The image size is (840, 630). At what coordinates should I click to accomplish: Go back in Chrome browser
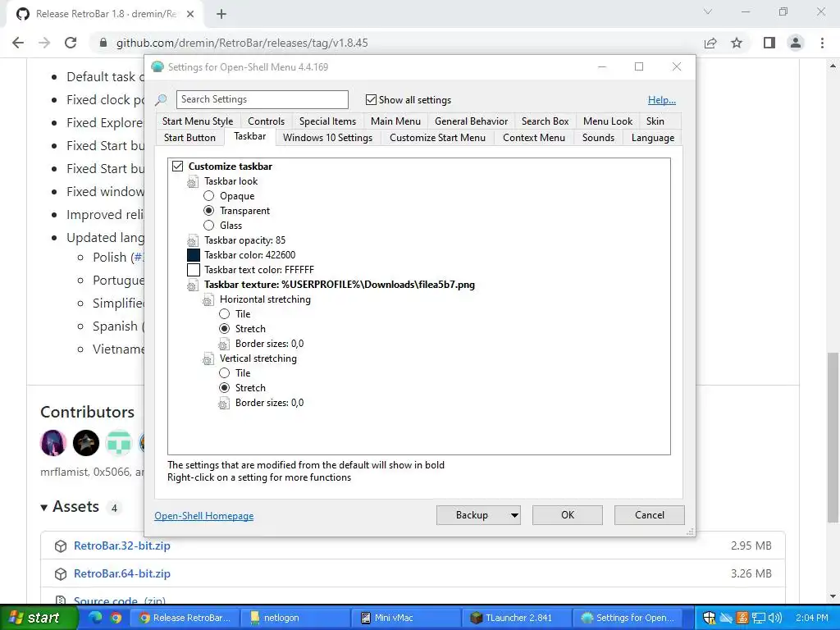tap(18, 43)
